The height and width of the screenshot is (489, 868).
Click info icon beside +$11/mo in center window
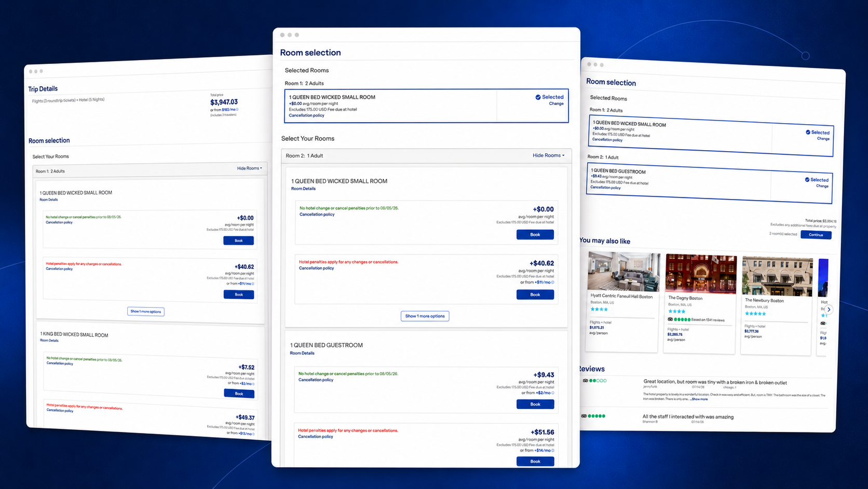[x=552, y=283]
